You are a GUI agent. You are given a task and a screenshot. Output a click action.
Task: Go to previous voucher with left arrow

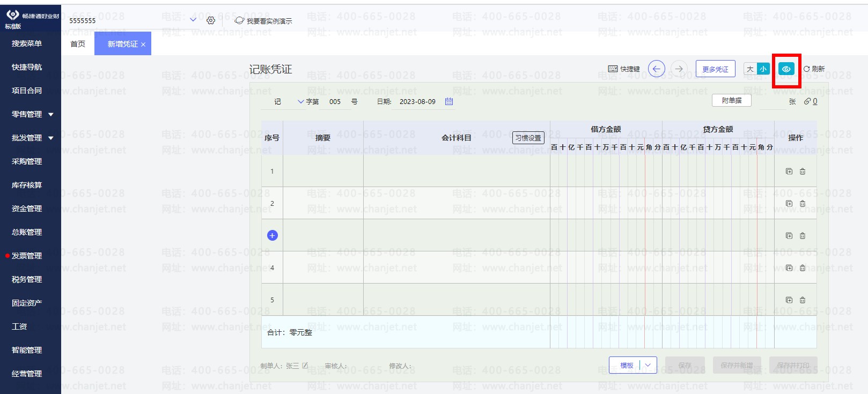[x=656, y=69]
